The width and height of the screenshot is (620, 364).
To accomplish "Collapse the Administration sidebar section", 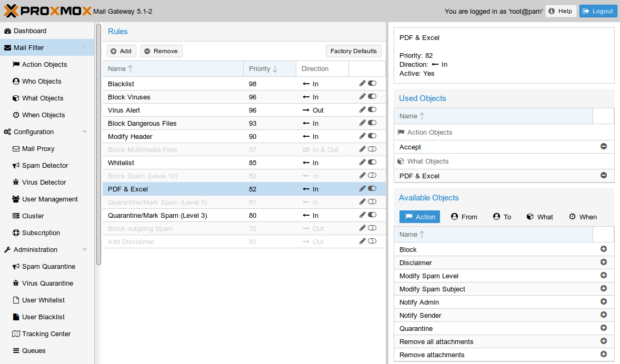I will click(x=84, y=250).
